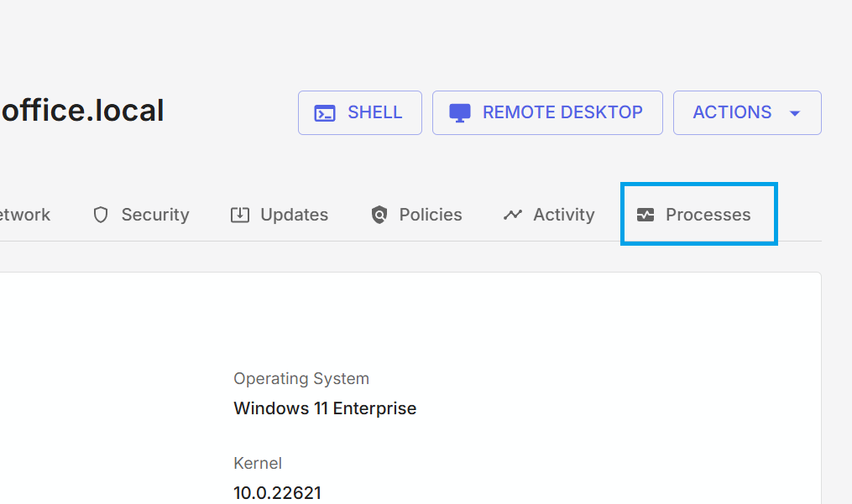The height and width of the screenshot is (504, 852).
Task: Click the monitor icon on REMOTE DESKTOP button
Action: [459, 112]
